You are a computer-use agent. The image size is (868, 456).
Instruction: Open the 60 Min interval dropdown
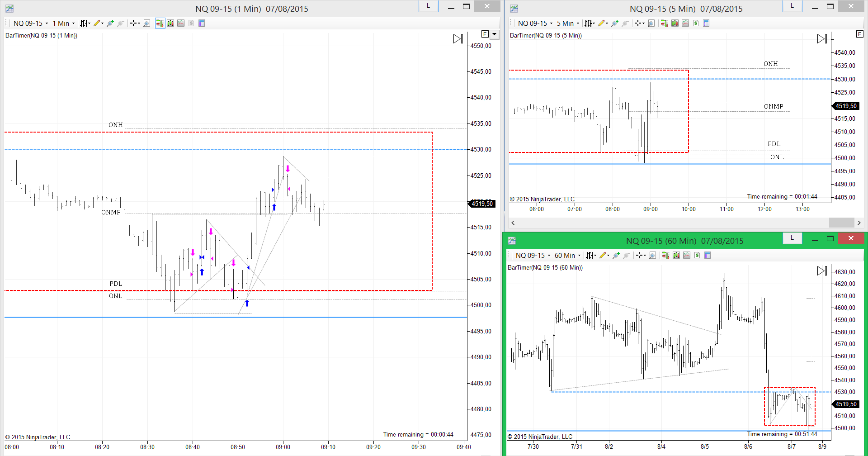[x=568, y=255]
